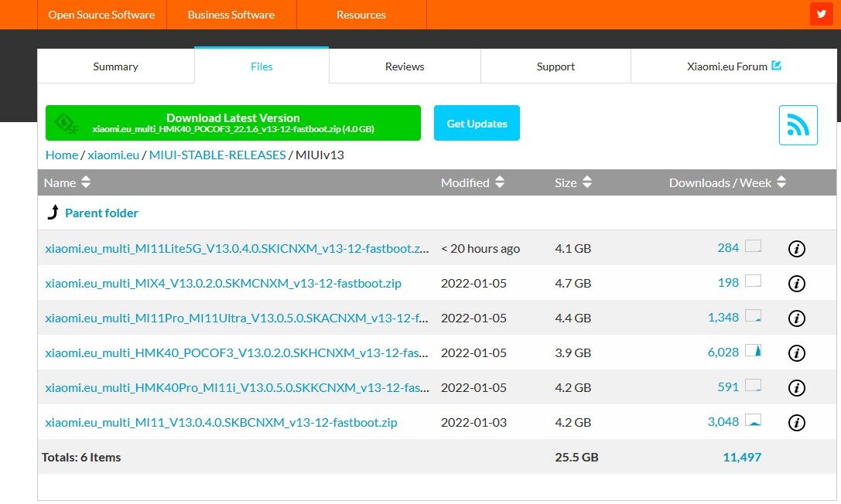Sort files by Size column arrows
This screenshot has height=504, width=841.
[x=587, y=182]
